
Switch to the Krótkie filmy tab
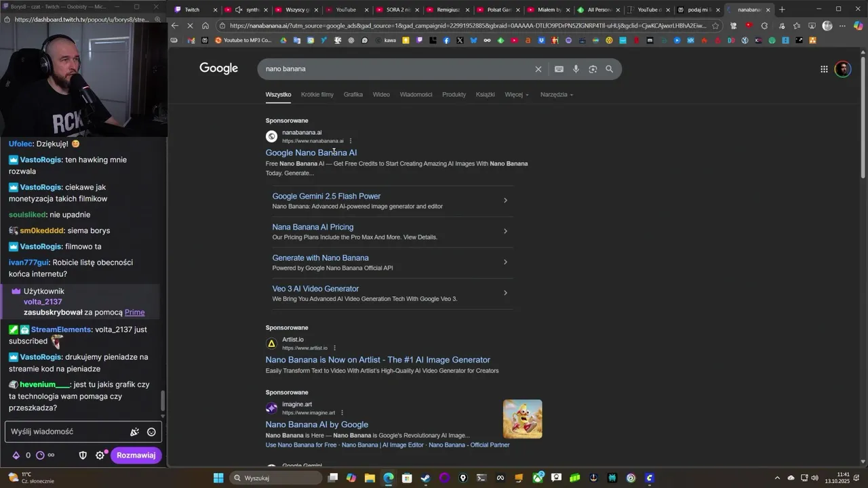click(x=317, y=95)
